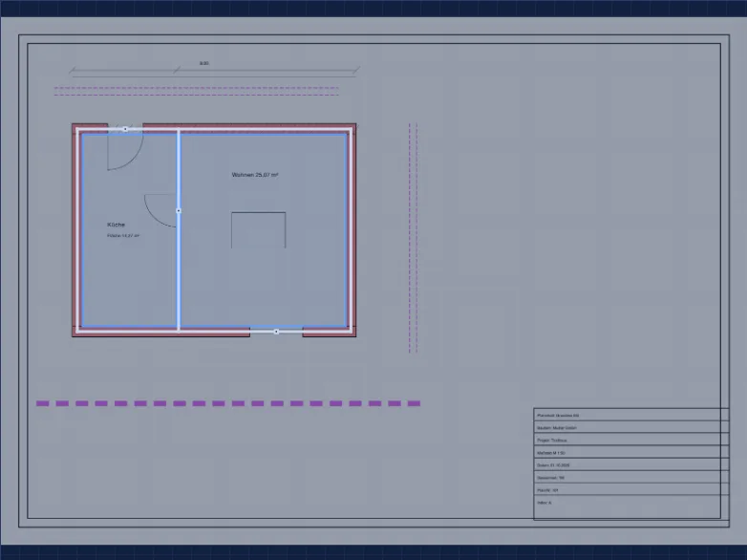
Task: Click the 'Projekt' row in the title block
Action: (x=630, y=440)
